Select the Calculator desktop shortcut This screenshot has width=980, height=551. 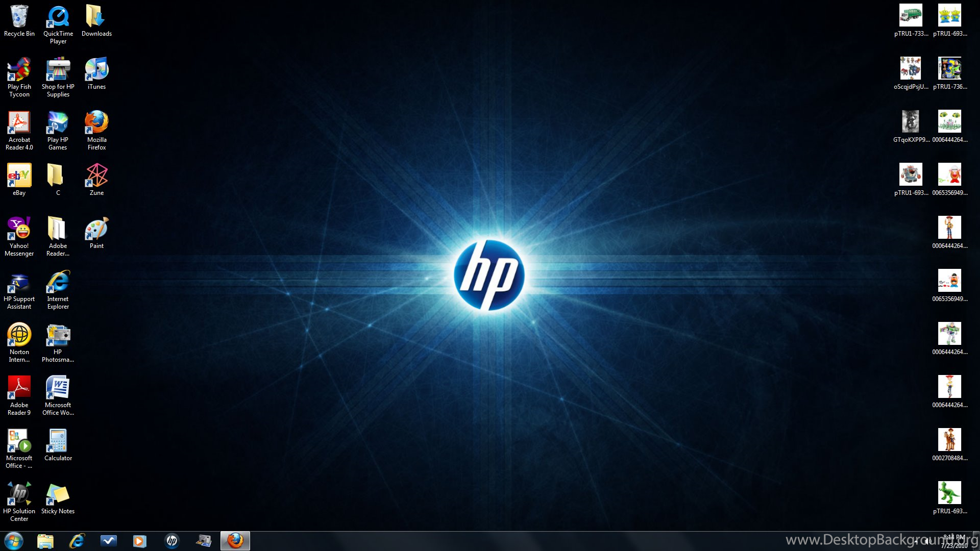58,445
